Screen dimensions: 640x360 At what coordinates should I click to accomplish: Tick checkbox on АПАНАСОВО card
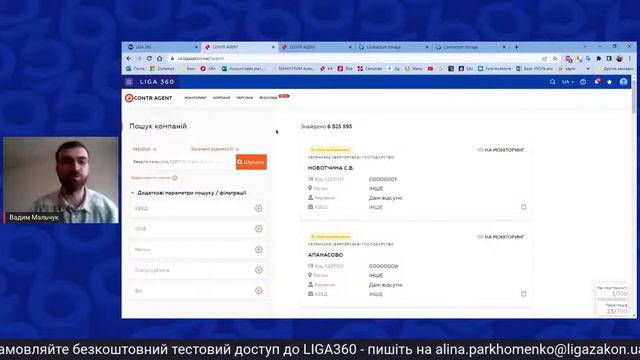pos(524,294)
